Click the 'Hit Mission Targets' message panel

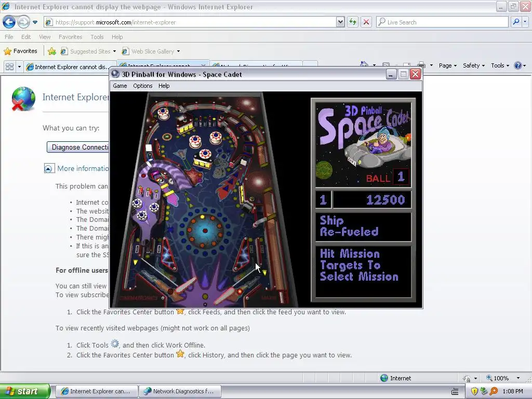(363, 271)
